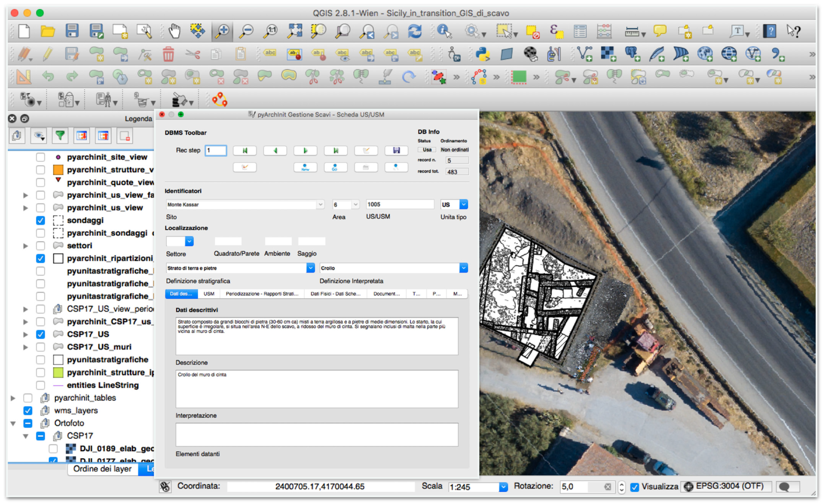Viewport: 823px width, 504px height.
Task: Open the Python console icon
Action: click(x=483, y=54)
